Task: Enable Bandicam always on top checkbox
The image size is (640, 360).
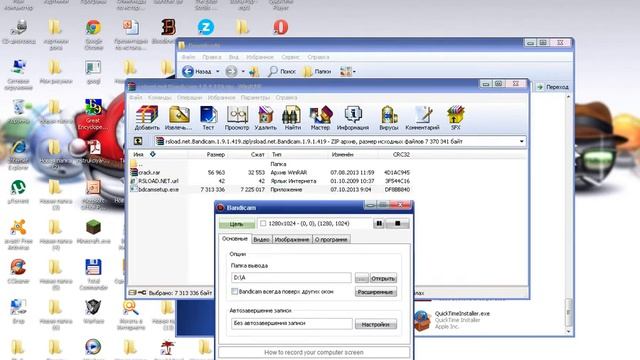Action: tap(234, 291)
